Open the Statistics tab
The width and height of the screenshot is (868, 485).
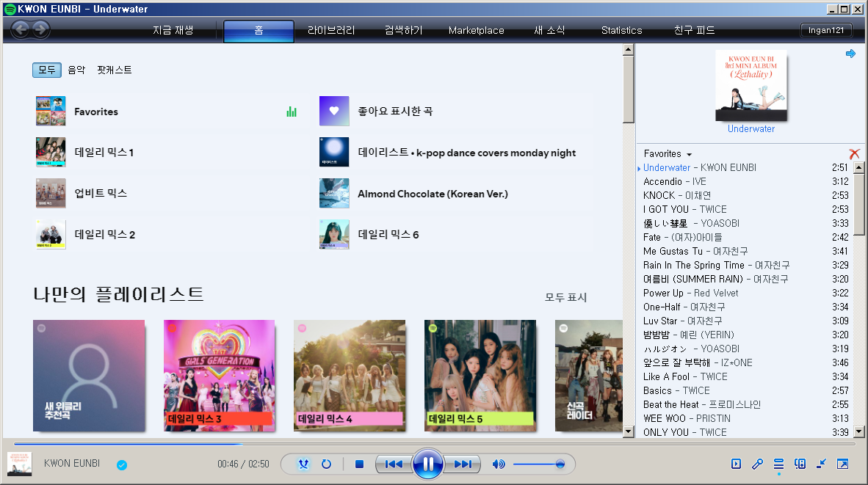point(622,30)
